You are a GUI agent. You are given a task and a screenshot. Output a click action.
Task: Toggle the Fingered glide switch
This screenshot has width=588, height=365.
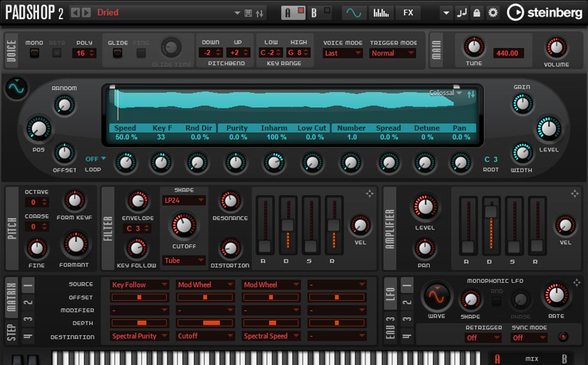tap(141, 53)
